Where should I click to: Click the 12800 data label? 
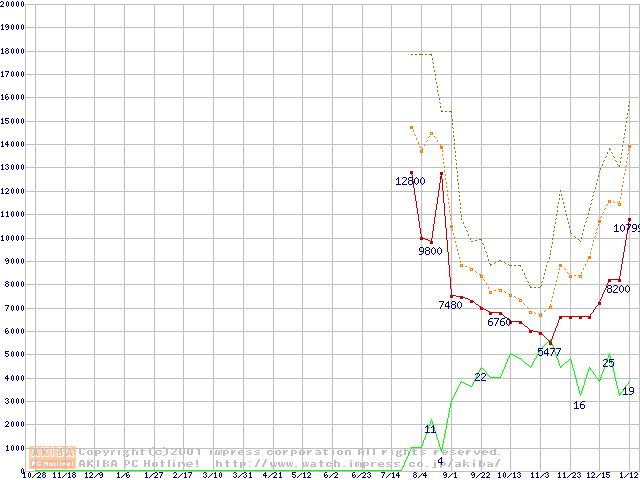410,182
